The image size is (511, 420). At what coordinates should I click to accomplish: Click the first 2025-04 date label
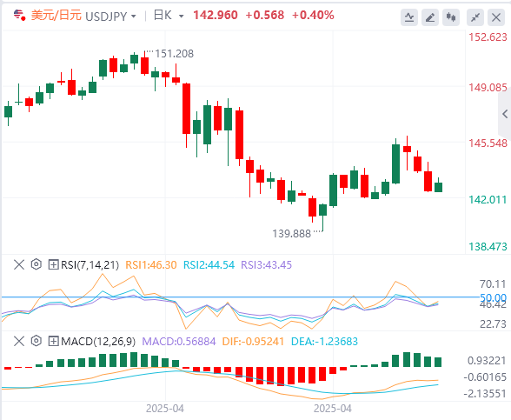coord(165,409)
